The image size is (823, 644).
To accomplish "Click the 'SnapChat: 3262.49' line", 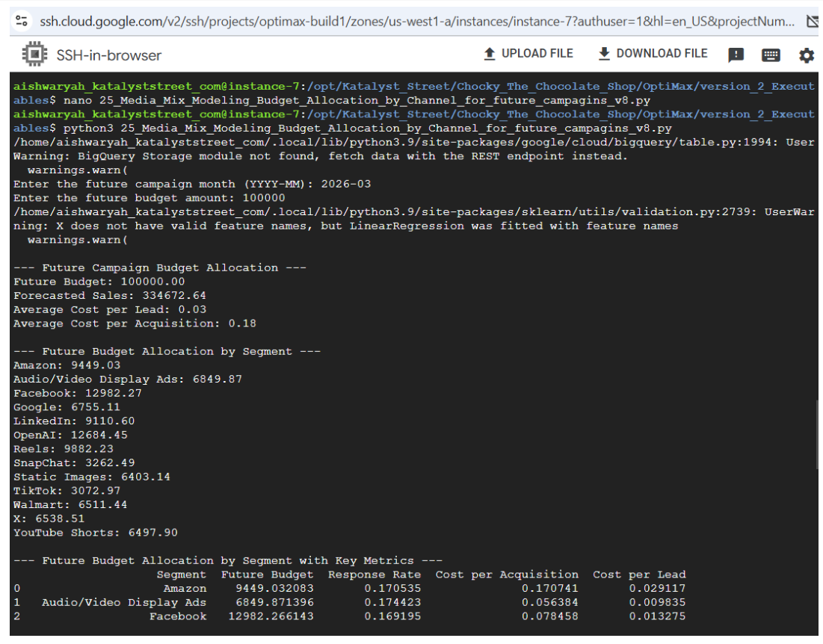I will tap(74, 463).
